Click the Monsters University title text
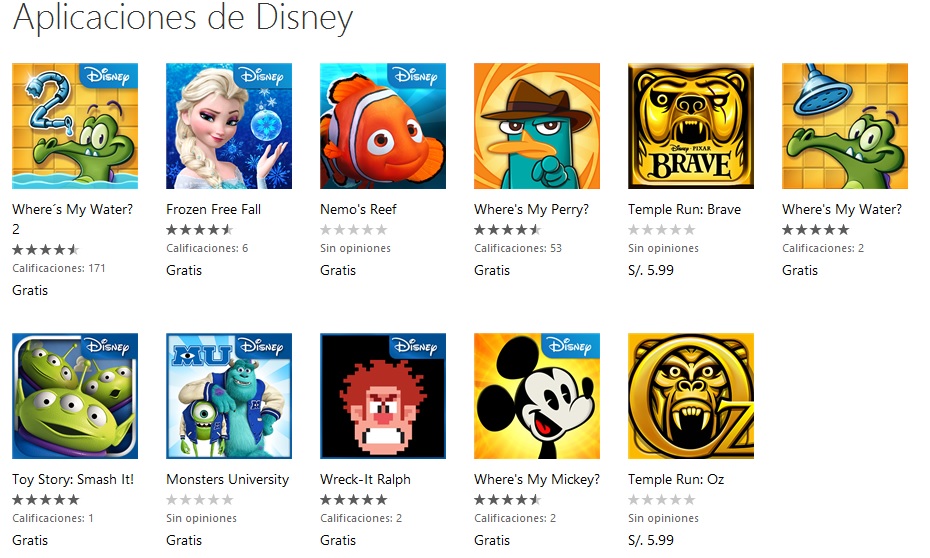 (228, 479)
